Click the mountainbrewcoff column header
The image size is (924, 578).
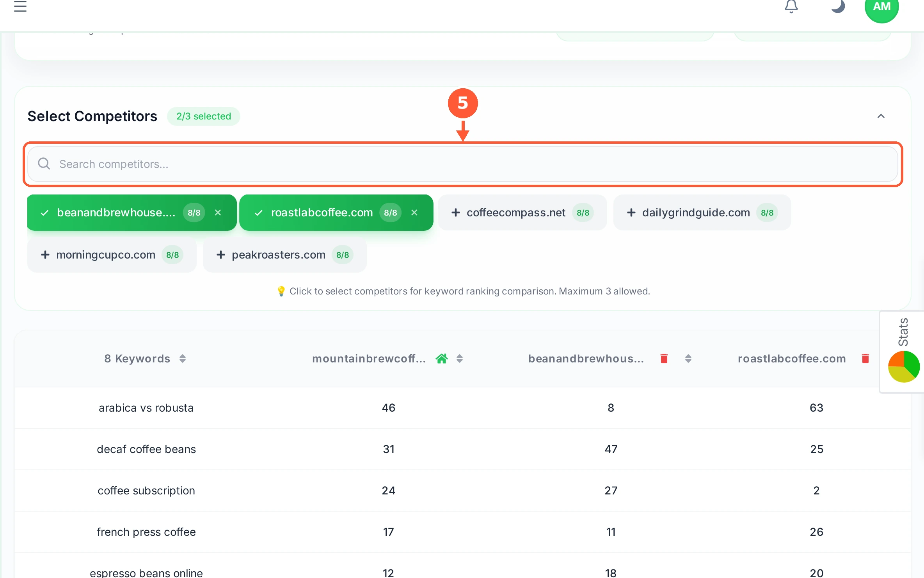pos(369,359)
